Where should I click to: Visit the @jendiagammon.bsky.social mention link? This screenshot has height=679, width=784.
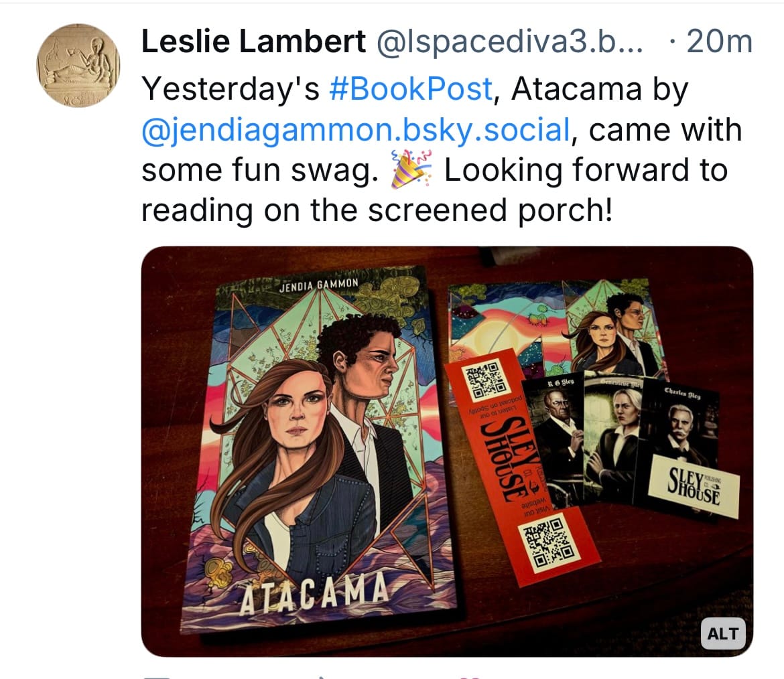click(x=356, y=130)
